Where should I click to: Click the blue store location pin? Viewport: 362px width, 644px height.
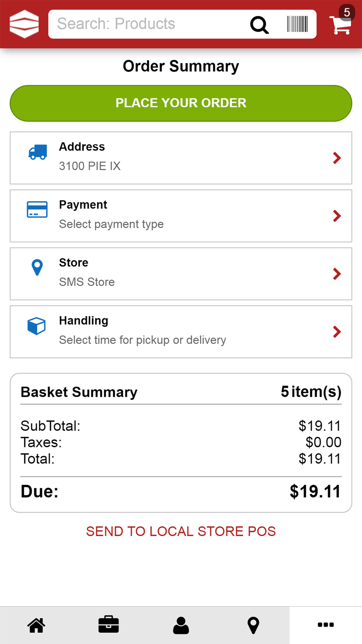click(37, 268)
